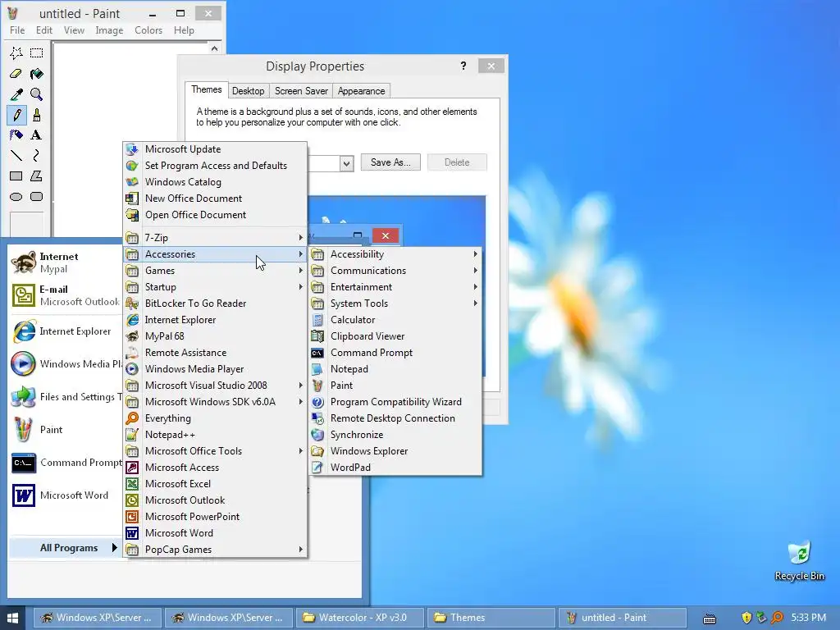Open the theme dropdown in Display Properties

tap(347, 163)
